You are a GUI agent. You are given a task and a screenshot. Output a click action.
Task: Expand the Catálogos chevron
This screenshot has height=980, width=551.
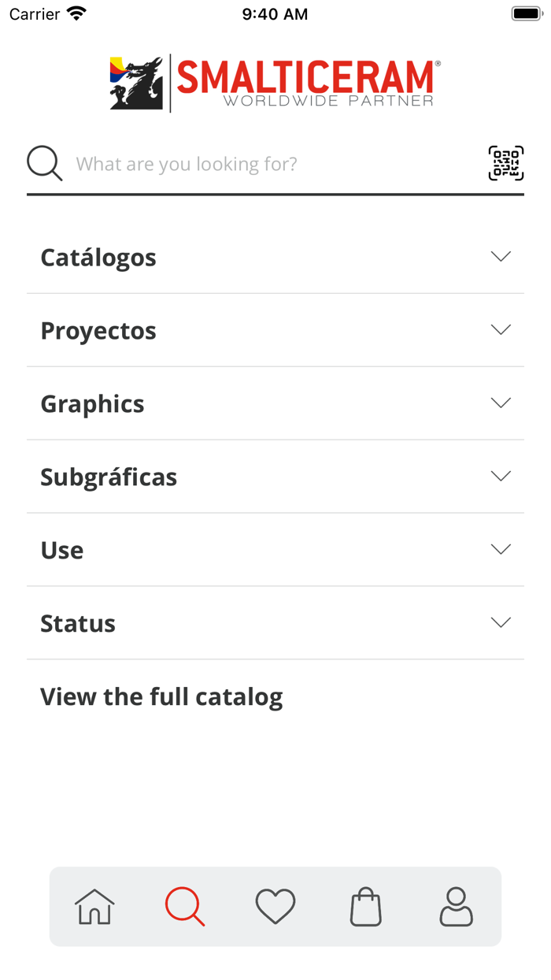coord(501,257)
